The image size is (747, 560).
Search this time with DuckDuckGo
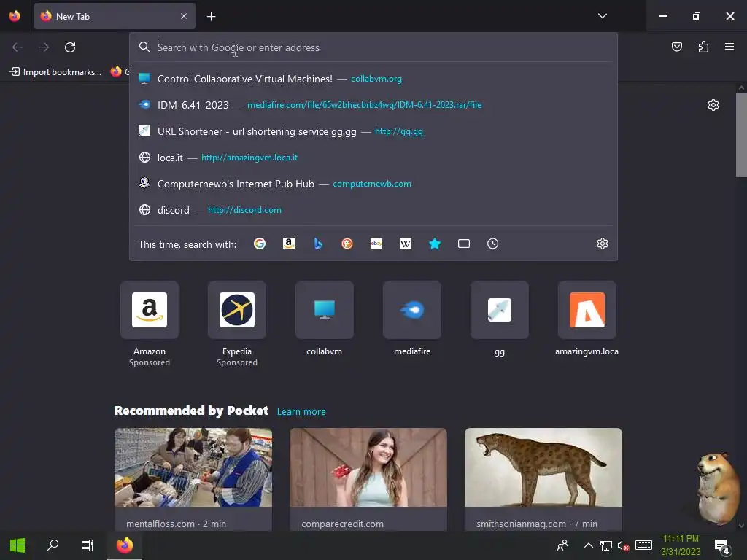click(347, 244)
